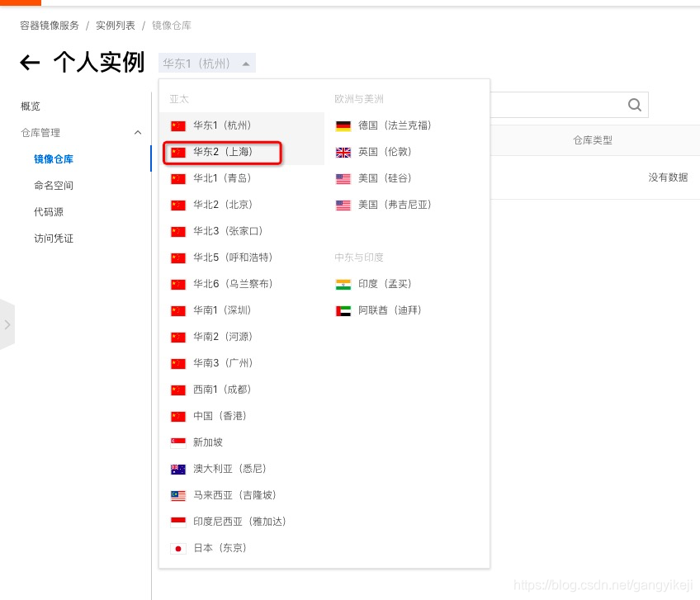
Task: Click the US flag beside 硅谷
Action: coord(343,179)
